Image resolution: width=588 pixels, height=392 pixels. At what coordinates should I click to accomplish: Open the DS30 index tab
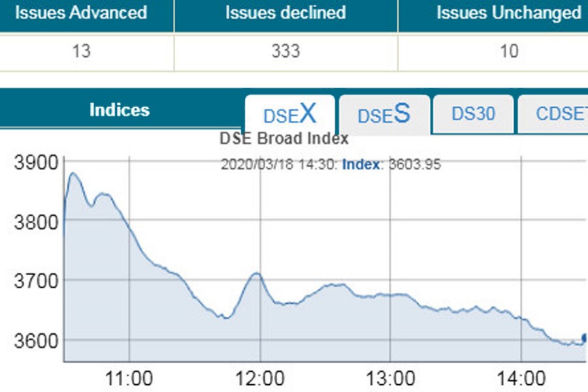pos(473,114)
